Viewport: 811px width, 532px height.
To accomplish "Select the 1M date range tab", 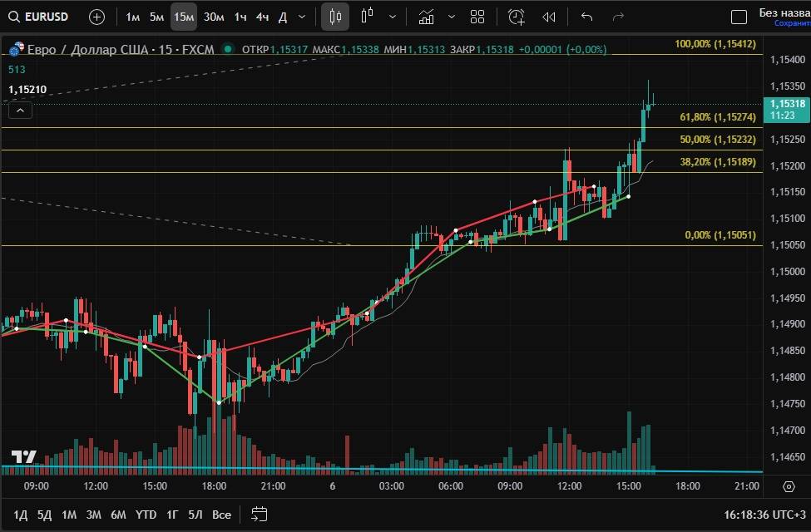I will 69,515.
